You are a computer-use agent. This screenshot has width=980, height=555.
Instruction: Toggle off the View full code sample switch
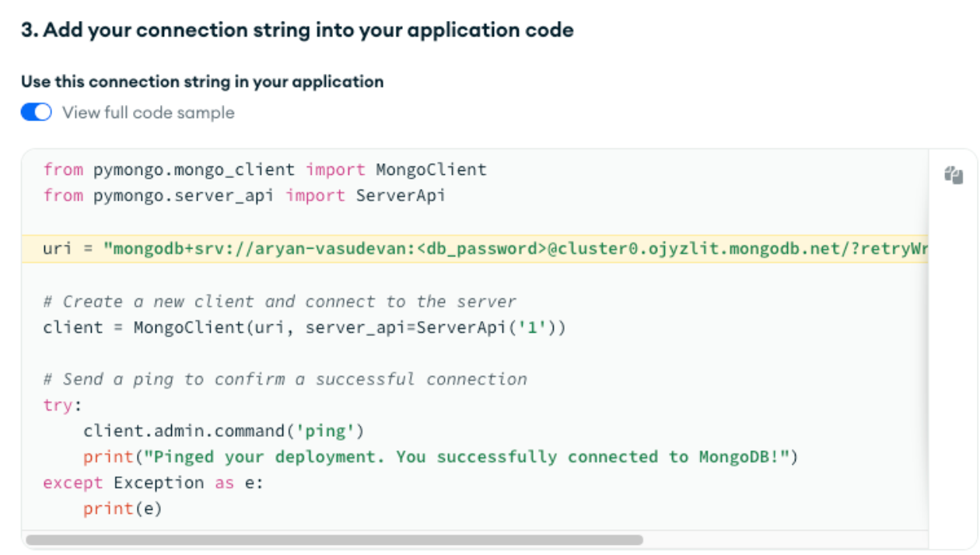pos(36,113)
